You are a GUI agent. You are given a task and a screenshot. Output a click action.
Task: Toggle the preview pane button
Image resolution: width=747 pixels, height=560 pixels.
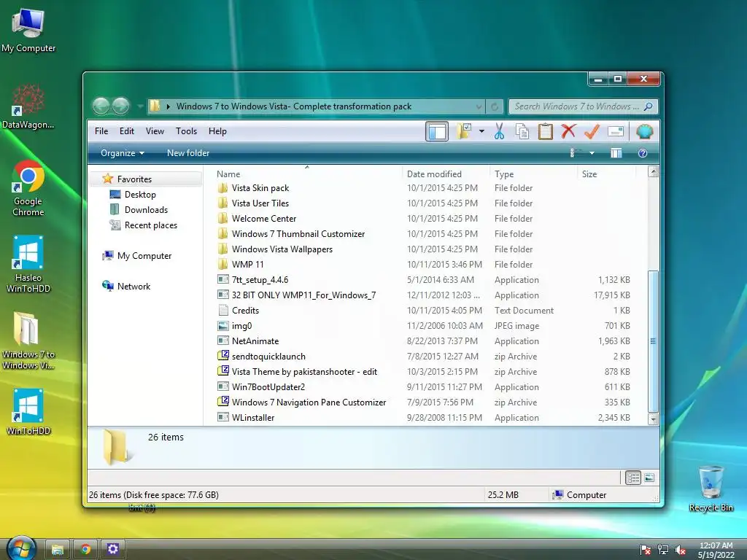tap(616, 153)
